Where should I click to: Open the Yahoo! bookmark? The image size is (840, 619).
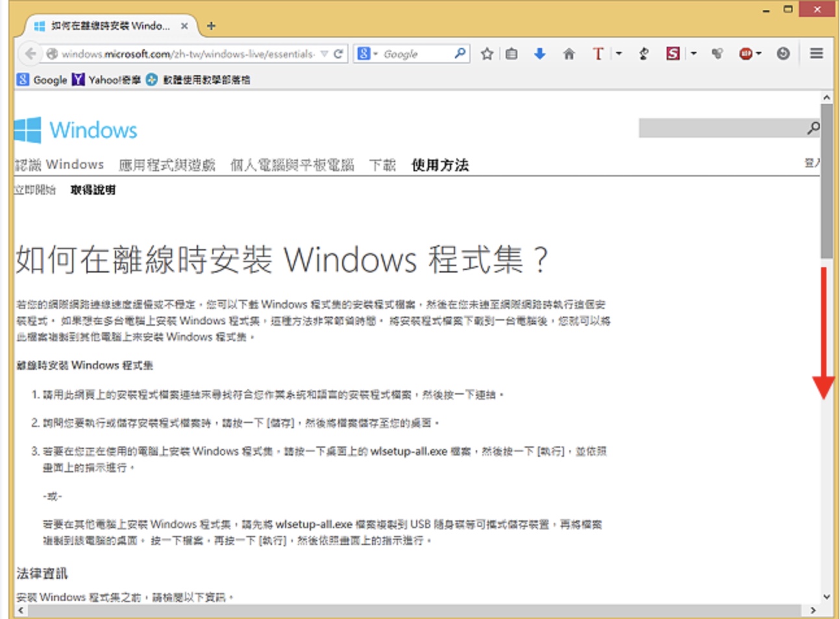click(106, 80)
